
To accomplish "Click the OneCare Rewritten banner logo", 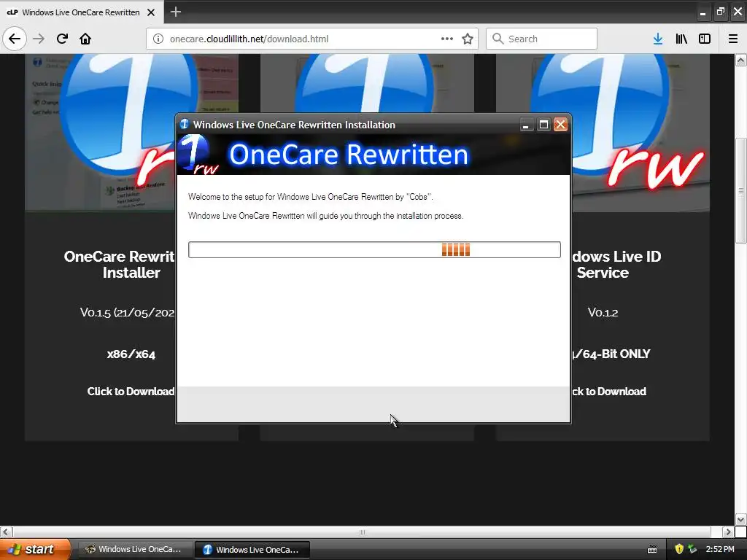I will (x=199, y=155).
